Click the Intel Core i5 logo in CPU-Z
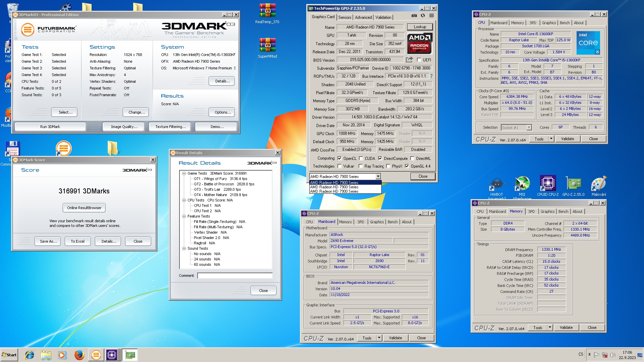 tap(588, 43)
